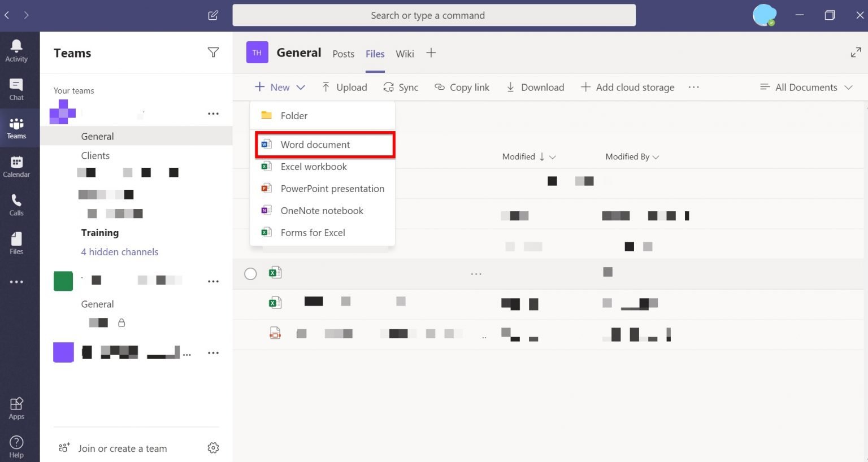Screen dimensions: 868x462
Task: Click Join or create a team
Action: point(112,448)
